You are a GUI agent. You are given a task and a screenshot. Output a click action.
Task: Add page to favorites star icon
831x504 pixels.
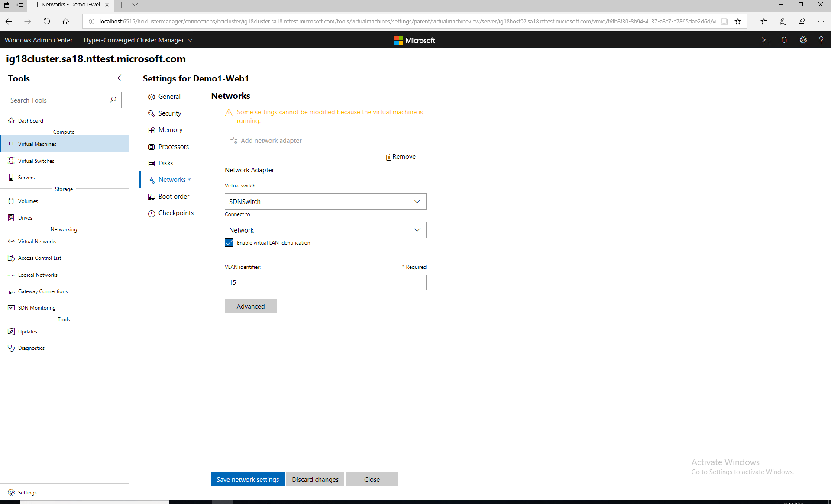pyautogui.click(x=738, y=21)
